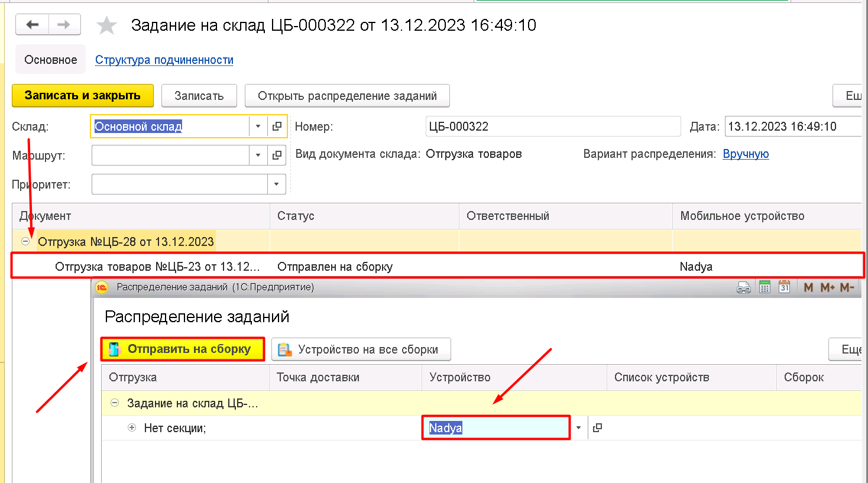Screen dimensions: 868x483
Task: Click Отправить на сборку button
Action: tap(183, 349)
